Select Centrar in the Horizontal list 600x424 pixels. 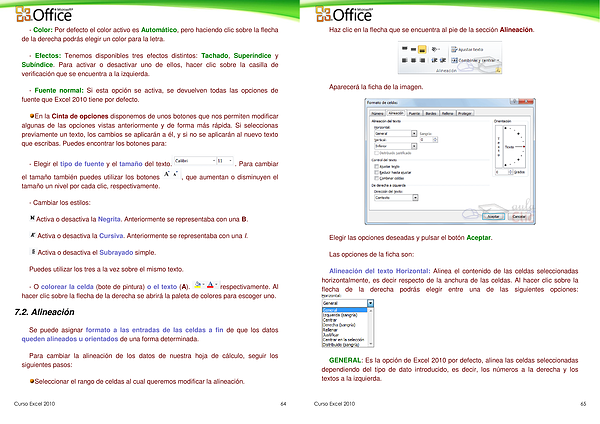[x=345, y=320]
